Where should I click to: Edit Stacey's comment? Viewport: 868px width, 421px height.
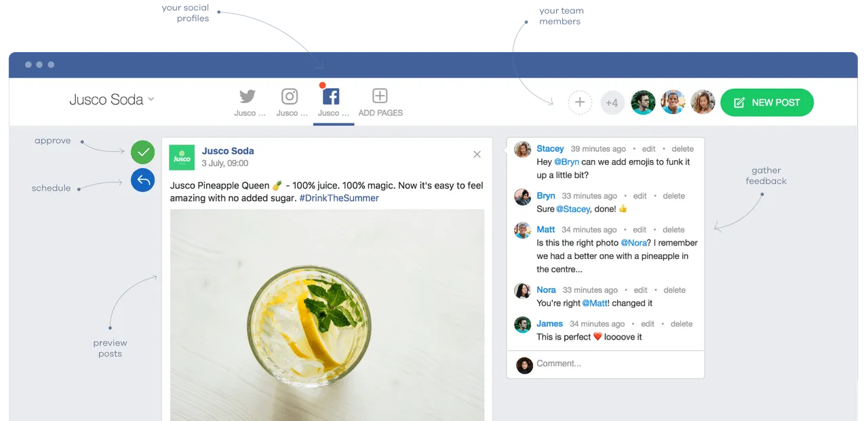tap(649, 148)
